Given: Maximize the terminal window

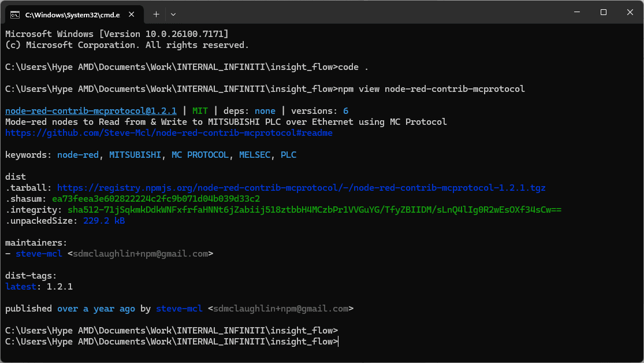Looking at the screenshot, I should click(x=604, y=12).
